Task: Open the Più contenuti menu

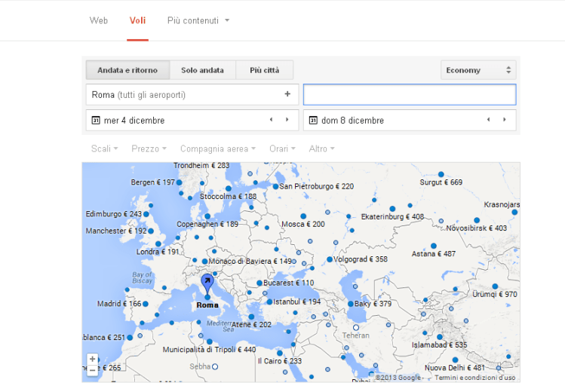Action: pyautogui.click(x=198, y=20)
